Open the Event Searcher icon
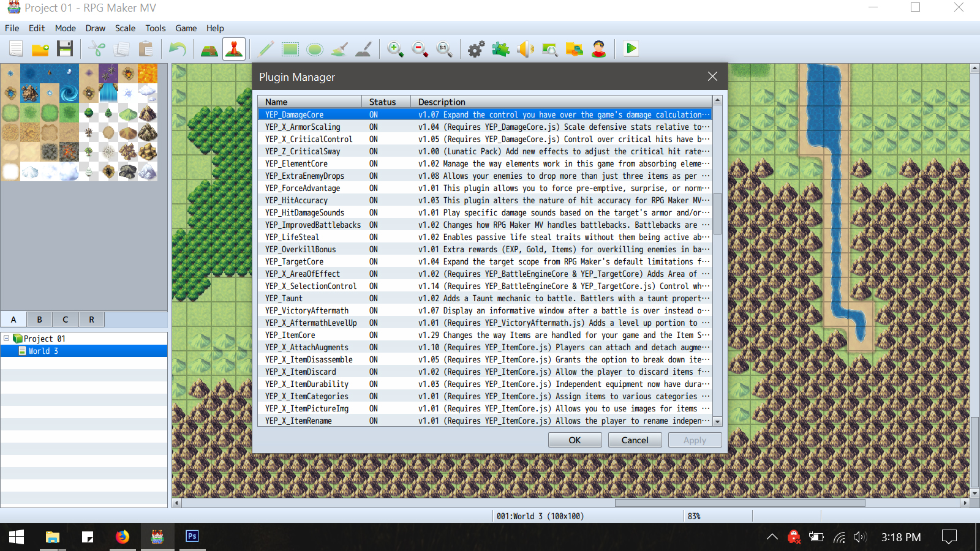The width and height of the screenshot is (980, 551). (550, 49)
